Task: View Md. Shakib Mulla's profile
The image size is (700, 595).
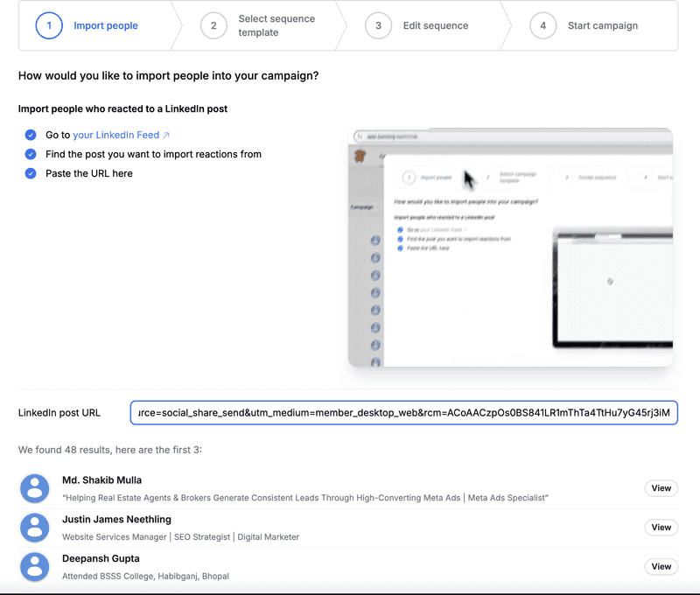Action: pyautogui.click(x=661, y=488)
